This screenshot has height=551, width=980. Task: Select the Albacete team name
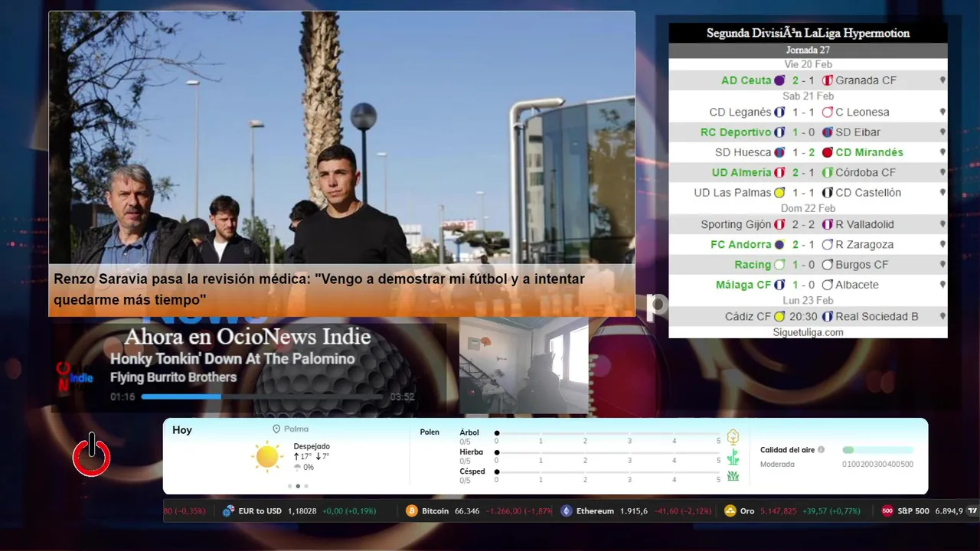pos(857,285)
